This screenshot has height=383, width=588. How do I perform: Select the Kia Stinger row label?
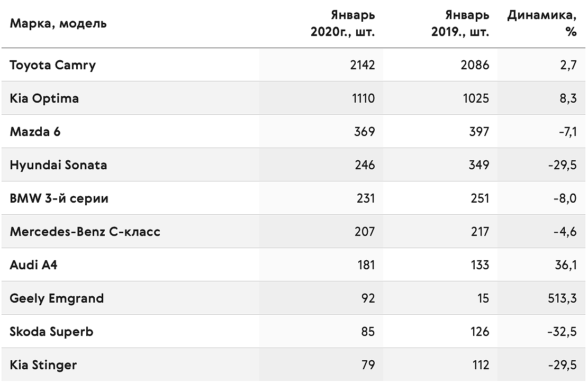(x=43, y=366)
